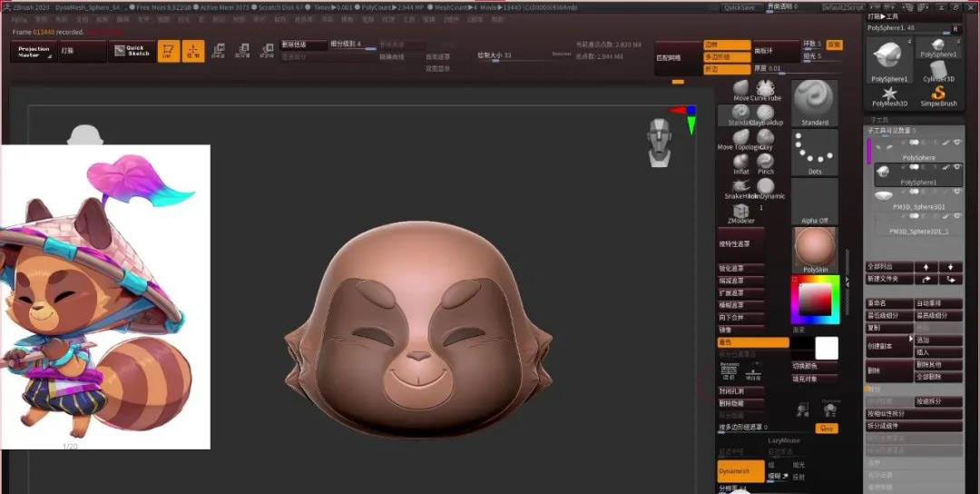Open the Alpha Off selector

pos(815,202)
